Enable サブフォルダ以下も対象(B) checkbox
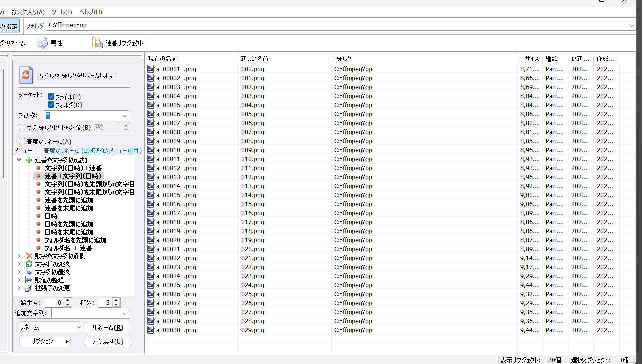Image resolution: width=642 pixels, height=364 pixels. (22, 127)
